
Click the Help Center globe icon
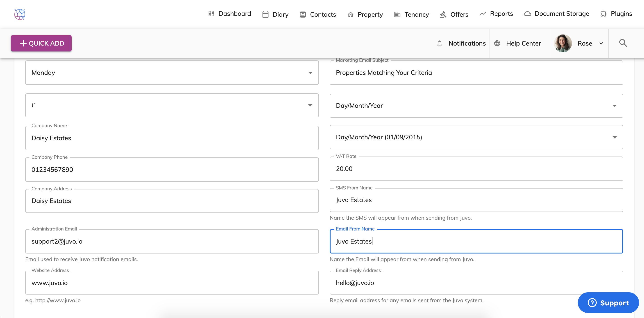coord(497,44)
